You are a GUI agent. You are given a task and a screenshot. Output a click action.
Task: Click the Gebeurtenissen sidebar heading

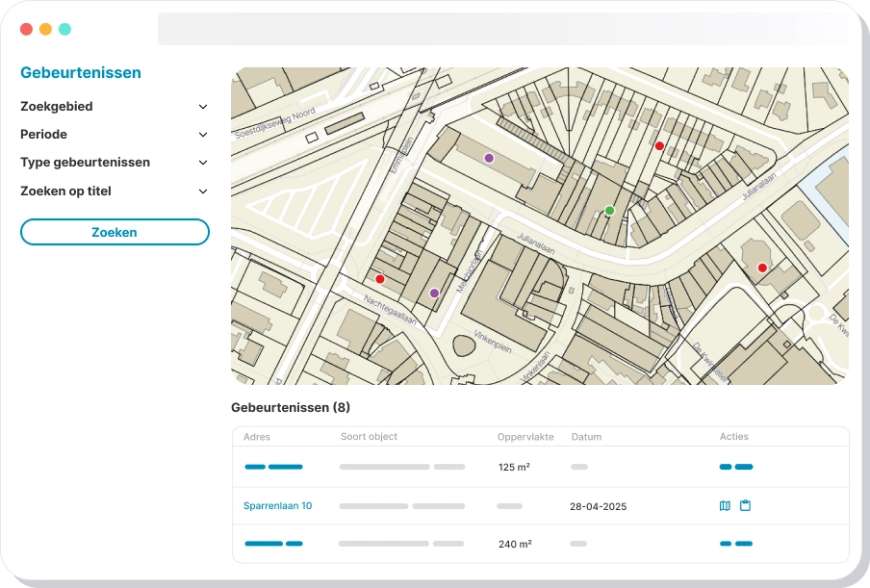81,72
